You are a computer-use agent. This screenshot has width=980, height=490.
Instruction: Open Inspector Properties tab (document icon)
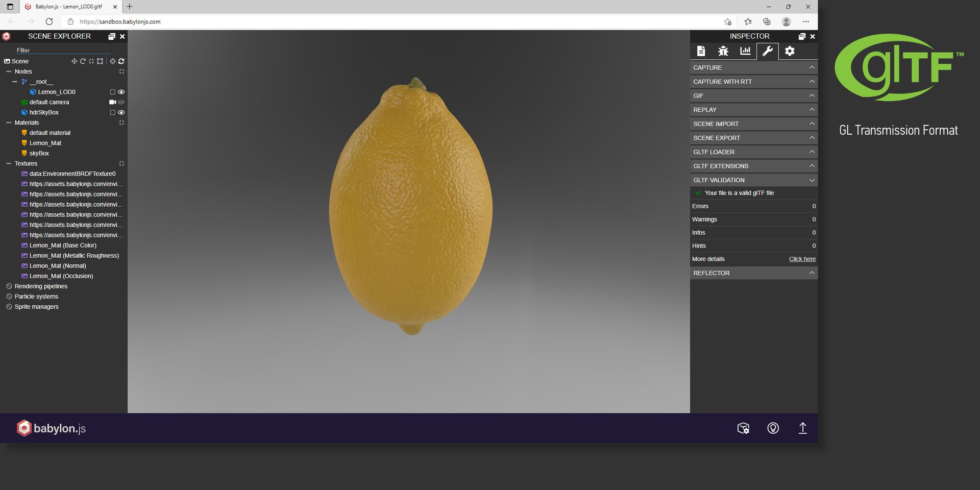pyautogui.click(x=701, y=51)
